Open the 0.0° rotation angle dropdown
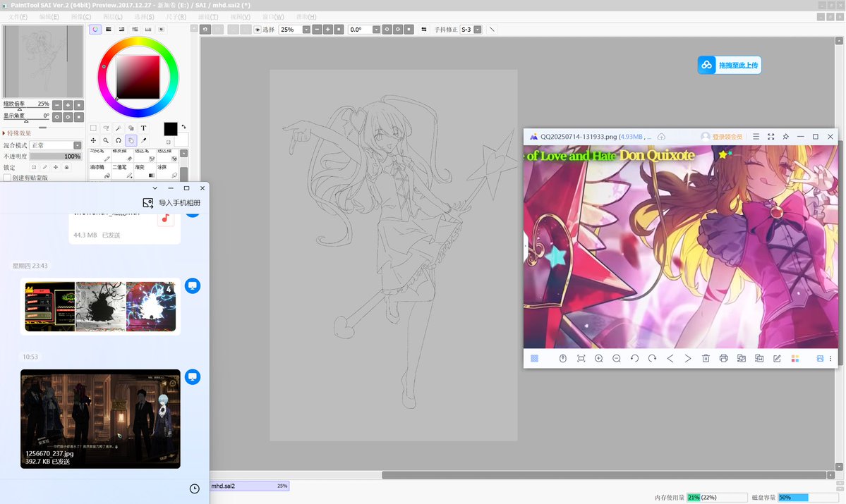846x504 pixels. pyautogui.click(x=376, y=30)
